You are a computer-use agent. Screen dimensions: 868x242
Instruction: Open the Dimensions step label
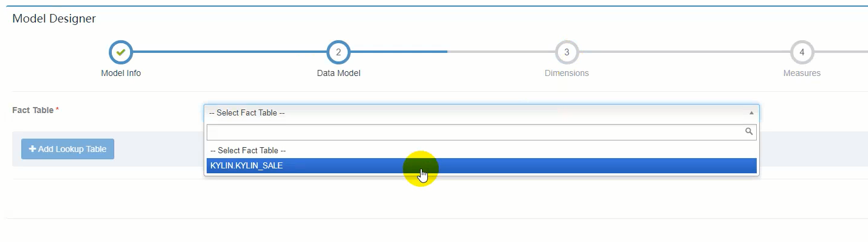[567, 73]
